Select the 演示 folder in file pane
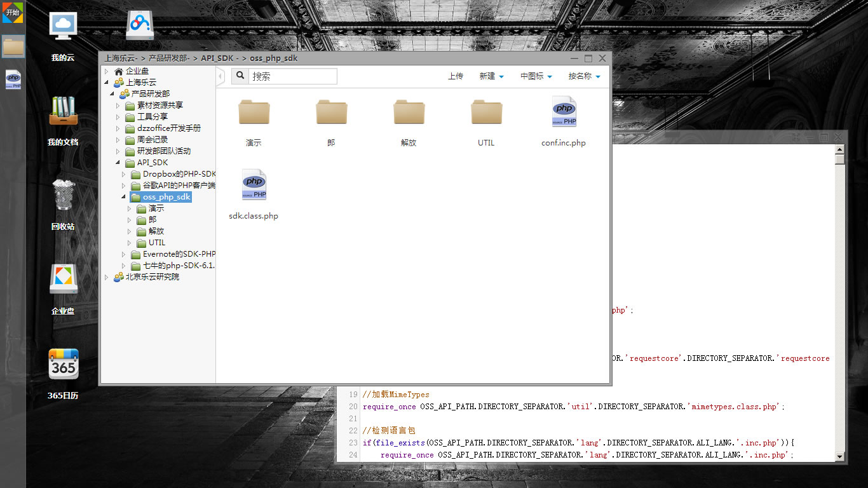The image size is (868, 488). pos(254,112)
